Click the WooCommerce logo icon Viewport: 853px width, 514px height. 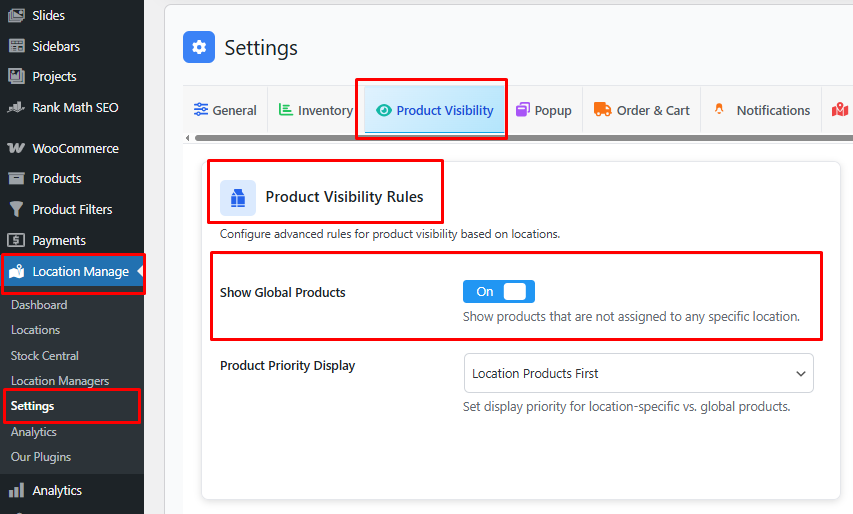(16, 148)
